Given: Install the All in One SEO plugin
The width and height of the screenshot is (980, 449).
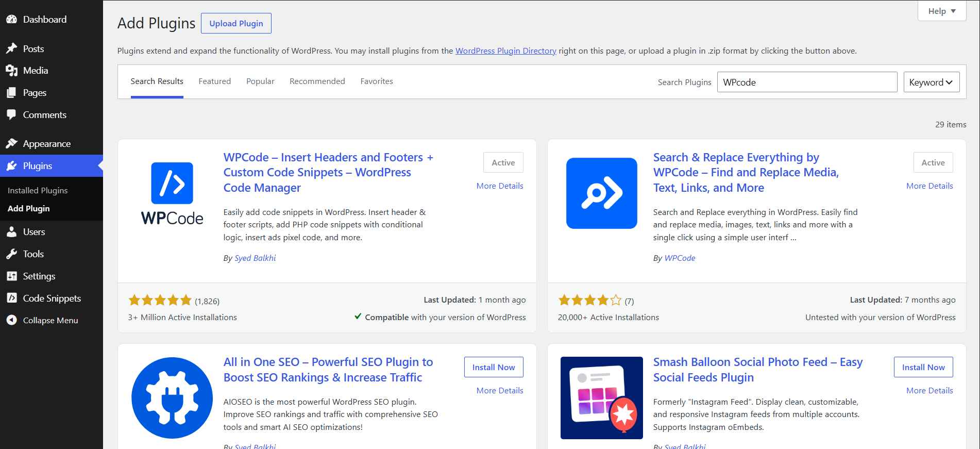Looking at the screenshot, I should point(494,367).
